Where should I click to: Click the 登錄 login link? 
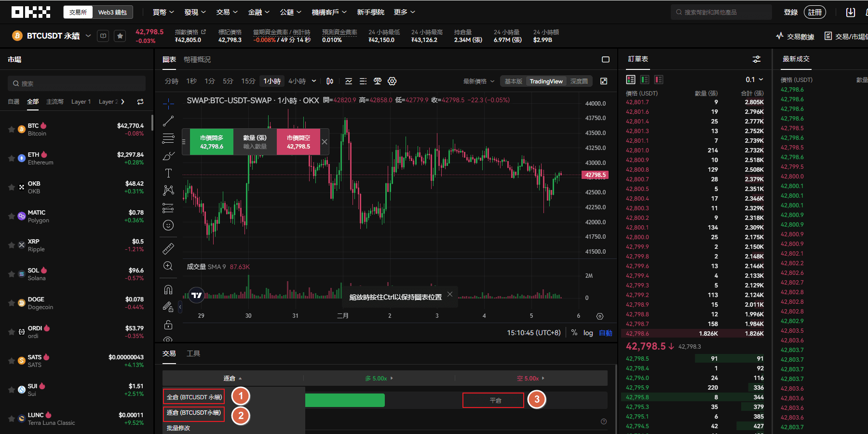point(791,12)
